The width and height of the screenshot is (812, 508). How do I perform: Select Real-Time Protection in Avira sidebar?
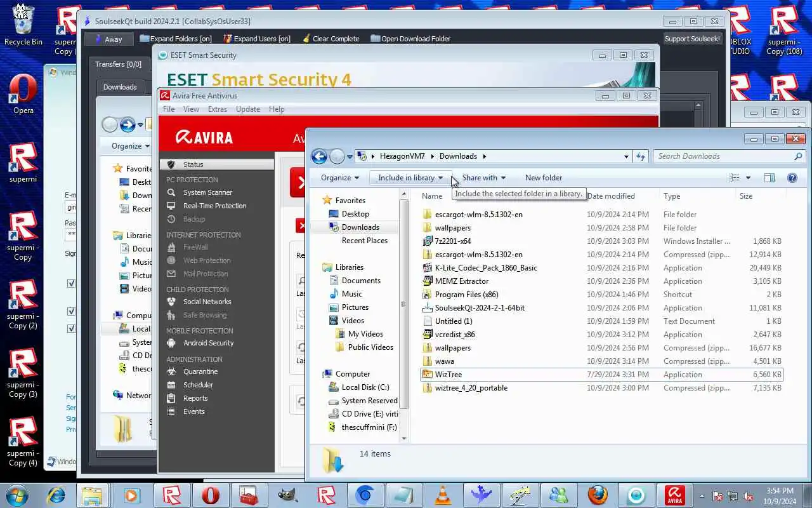click(x=214, y=206)
